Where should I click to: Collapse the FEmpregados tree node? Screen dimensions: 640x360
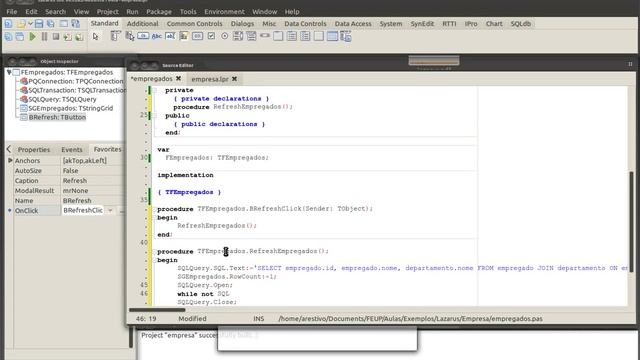tap(9, 72)
